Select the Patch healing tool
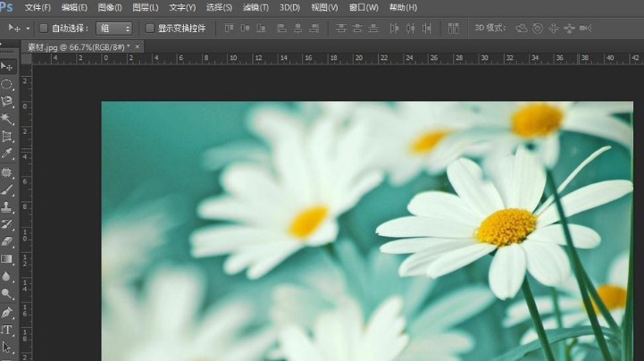Viewport: 644px width, 361px height. coord(7,172)
